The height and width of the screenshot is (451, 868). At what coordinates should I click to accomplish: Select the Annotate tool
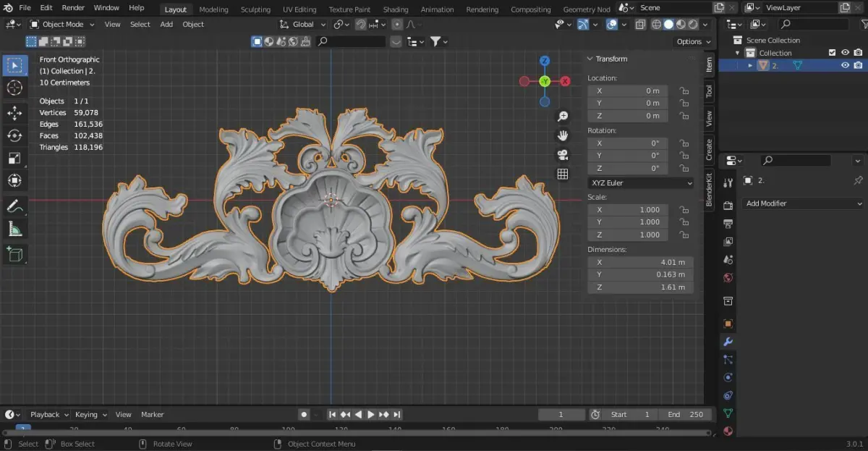14,206
